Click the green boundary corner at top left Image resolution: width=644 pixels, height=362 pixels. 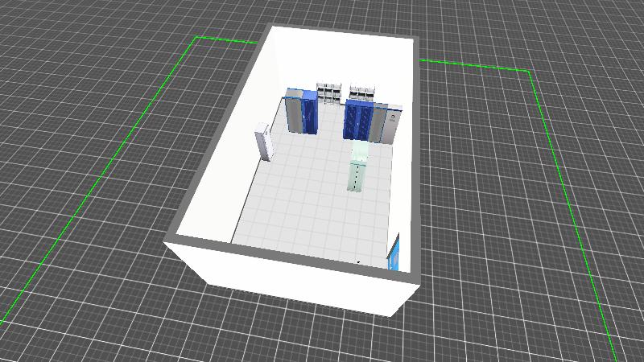[196, 38]
